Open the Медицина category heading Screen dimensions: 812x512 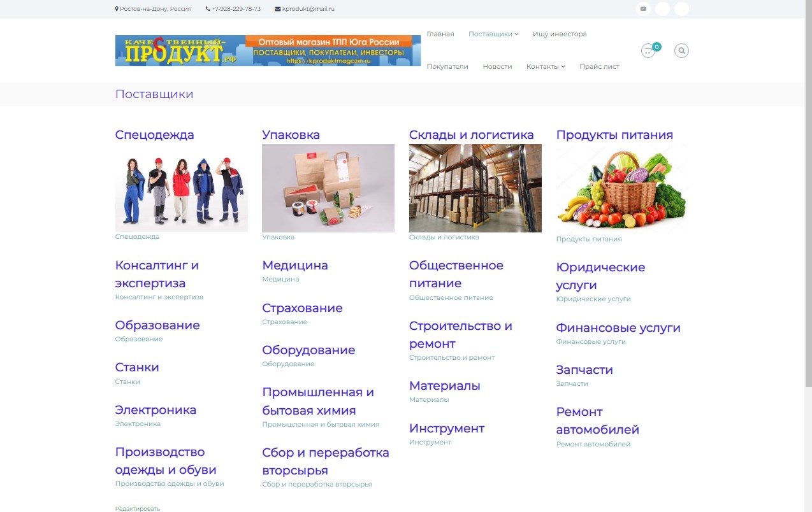[x=295, y=266]
